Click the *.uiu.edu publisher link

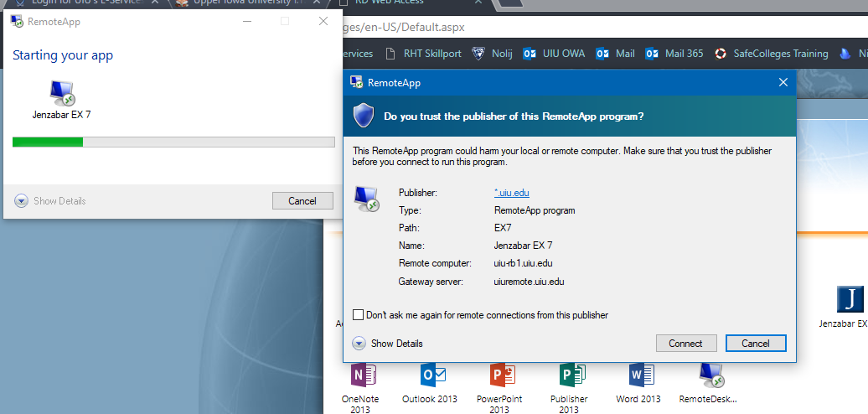click(511, 193)
